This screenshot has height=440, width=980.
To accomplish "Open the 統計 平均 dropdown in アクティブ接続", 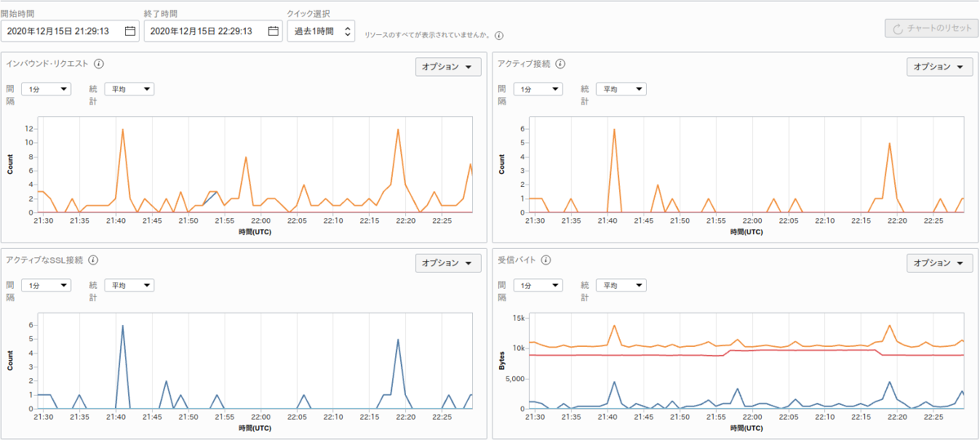I will (x=621, y=89).
